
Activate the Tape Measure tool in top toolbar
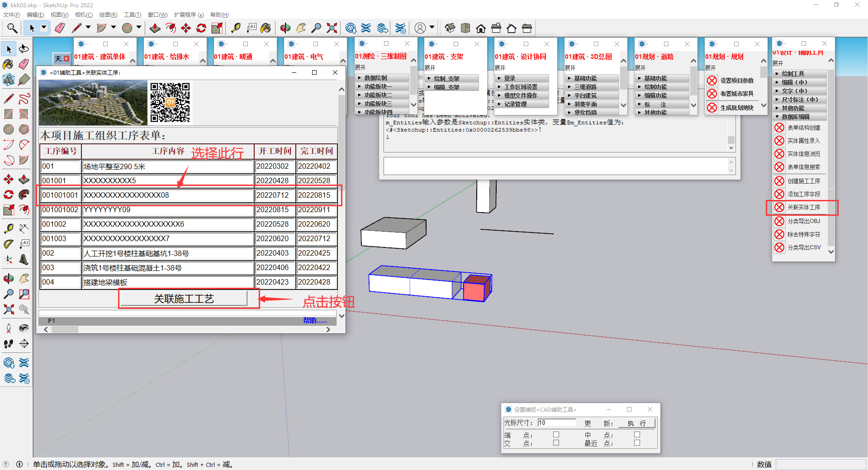[236, 28]
